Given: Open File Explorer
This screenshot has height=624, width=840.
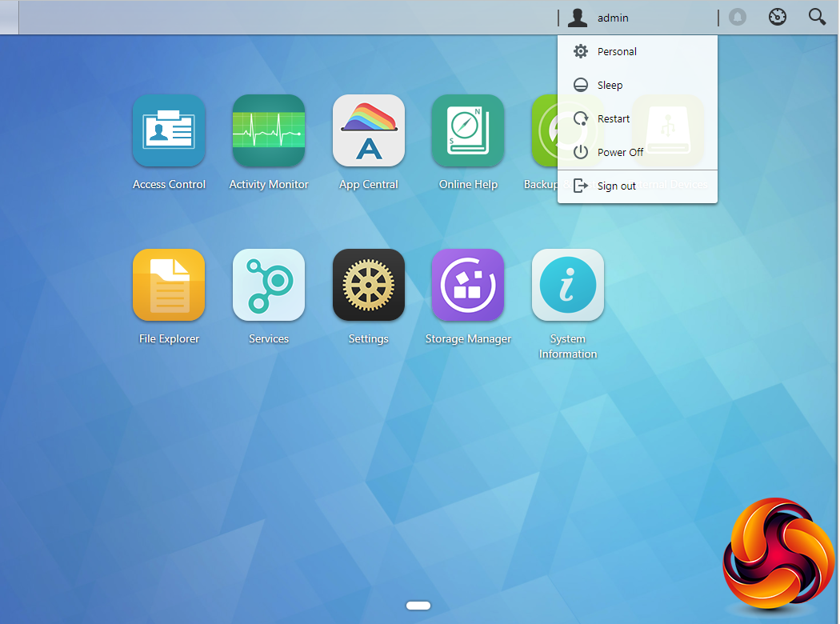Looking at the screenshot, I should (169, 285).
